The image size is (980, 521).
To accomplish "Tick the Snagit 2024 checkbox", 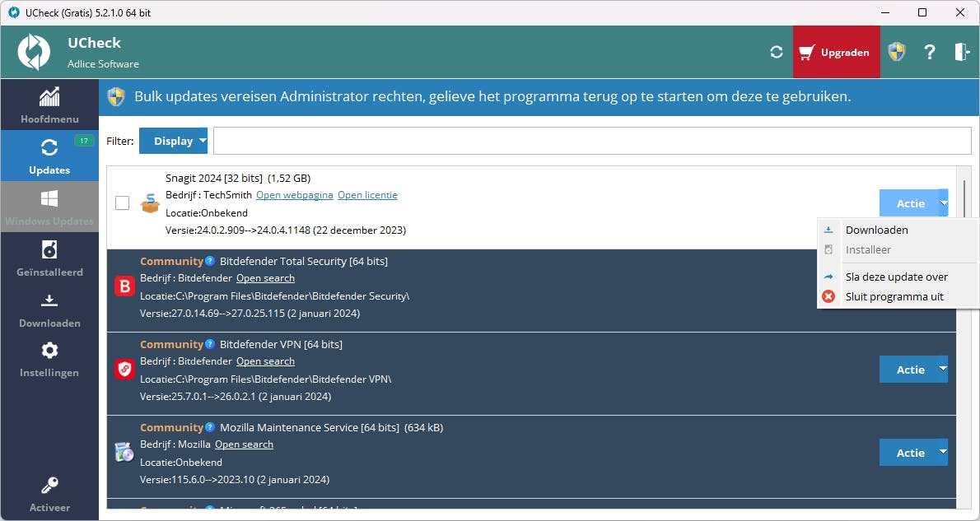I will tap(123, 203).
